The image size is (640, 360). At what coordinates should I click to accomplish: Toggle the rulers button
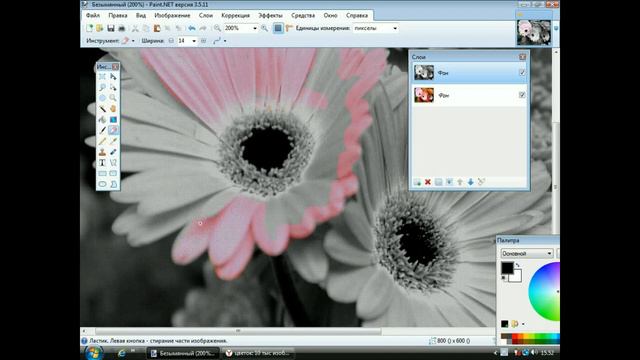point(289,28)
